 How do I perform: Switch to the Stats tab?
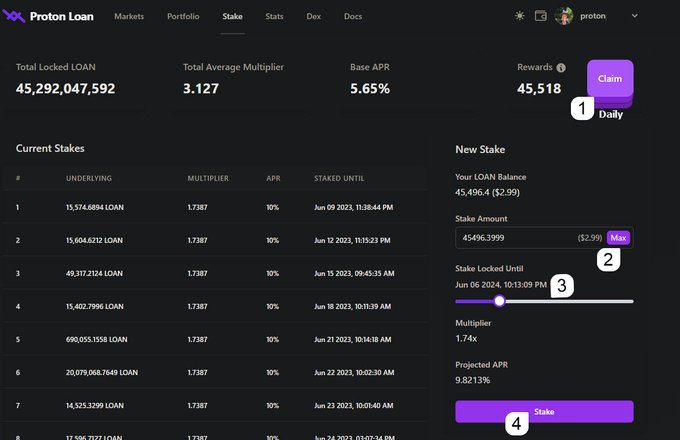coord(274,16)
